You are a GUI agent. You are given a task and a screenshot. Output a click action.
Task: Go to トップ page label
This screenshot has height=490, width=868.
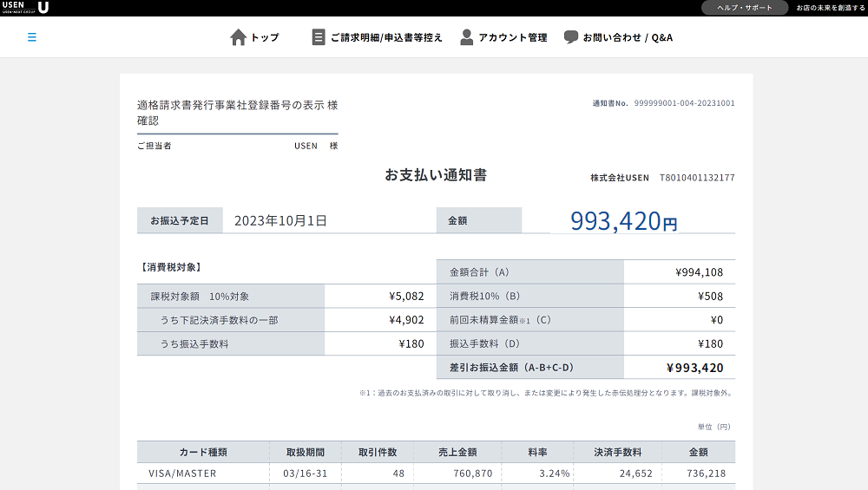click(265, 37)
